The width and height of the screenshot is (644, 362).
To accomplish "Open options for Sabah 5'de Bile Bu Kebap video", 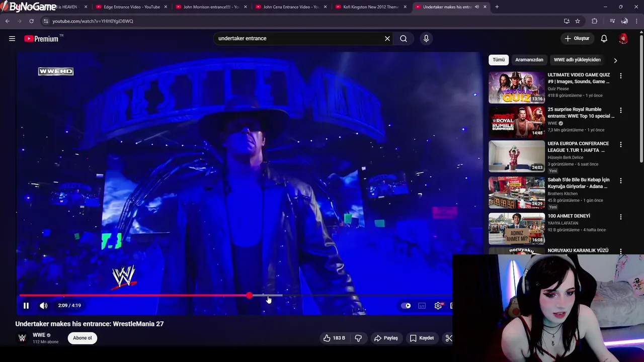I will (621, 180).
